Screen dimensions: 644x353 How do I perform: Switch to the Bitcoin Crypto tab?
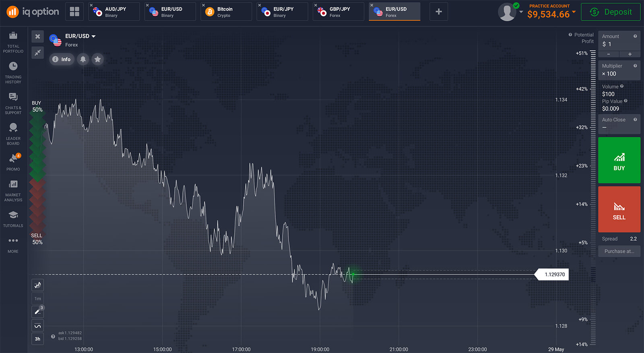coord(226,12)
